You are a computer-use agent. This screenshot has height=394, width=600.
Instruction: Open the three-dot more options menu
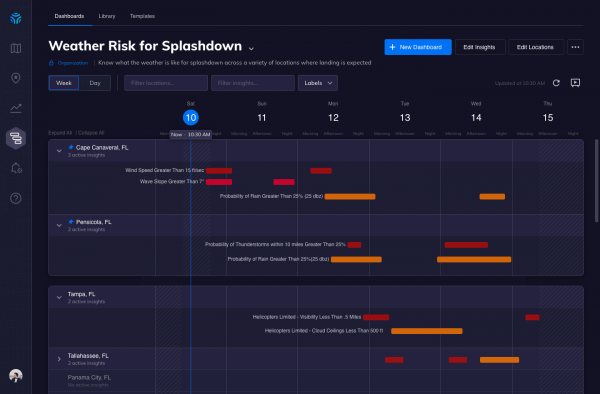575,47
